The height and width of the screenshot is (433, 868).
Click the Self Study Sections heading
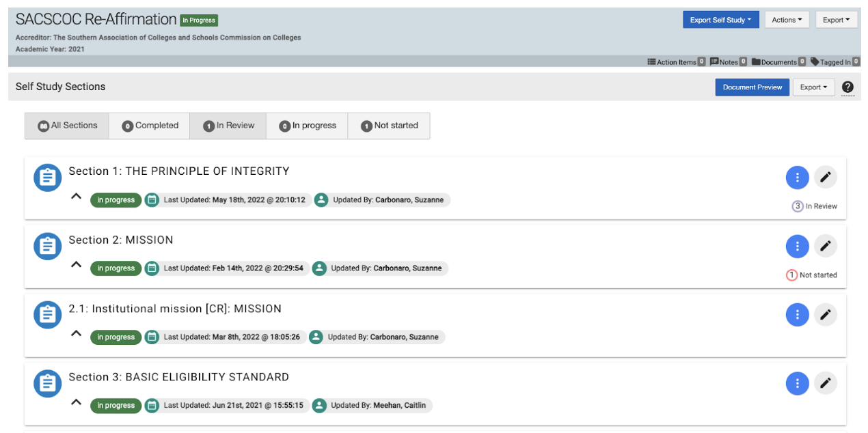[x=61, y=87]
